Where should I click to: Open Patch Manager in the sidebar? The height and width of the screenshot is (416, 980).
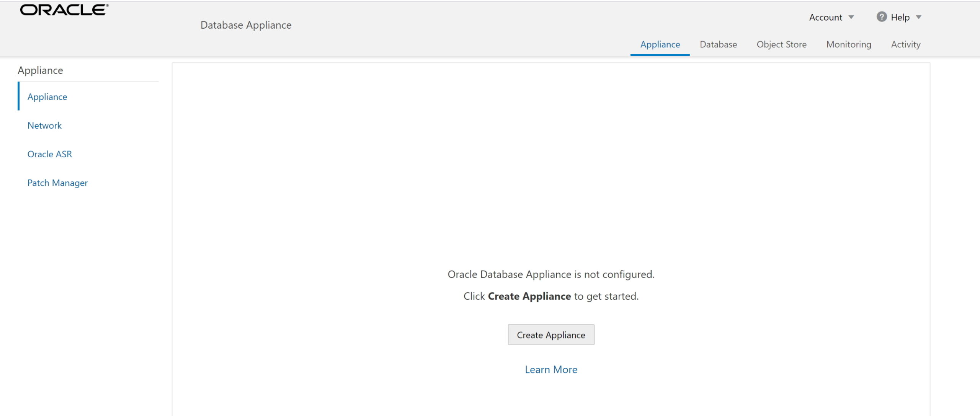coord(57,183)
